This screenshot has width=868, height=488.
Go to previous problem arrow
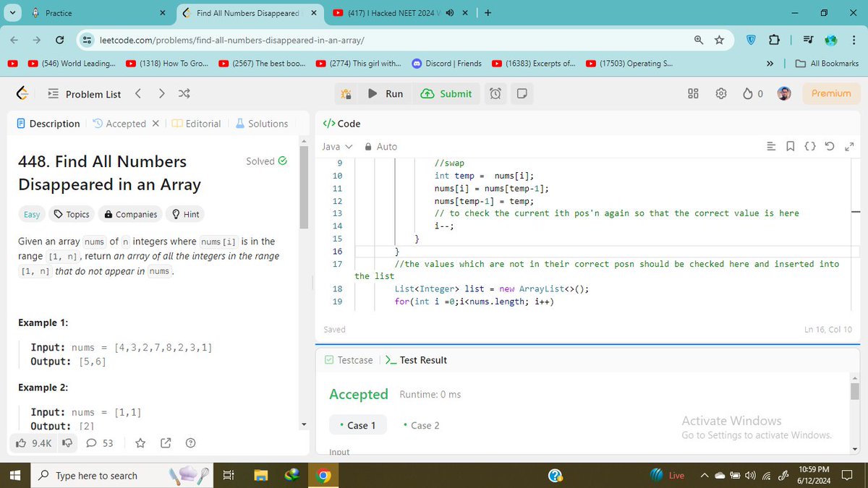click(x=138, y=94)
